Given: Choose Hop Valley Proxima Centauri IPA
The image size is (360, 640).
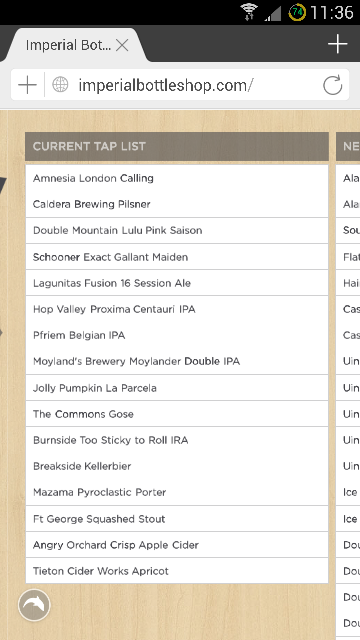Looking at the screenshot, I should [114, 309].
